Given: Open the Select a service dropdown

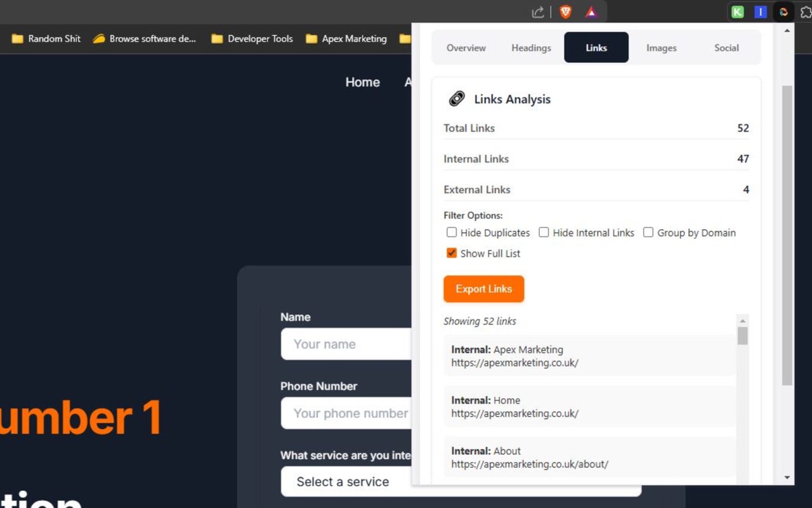Looking at the screenshot, I should click(461, 481).
